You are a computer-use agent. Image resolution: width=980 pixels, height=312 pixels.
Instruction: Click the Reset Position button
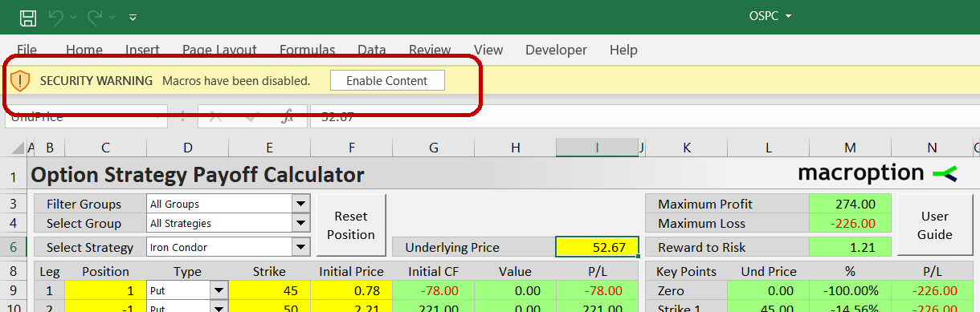point(351,225)
